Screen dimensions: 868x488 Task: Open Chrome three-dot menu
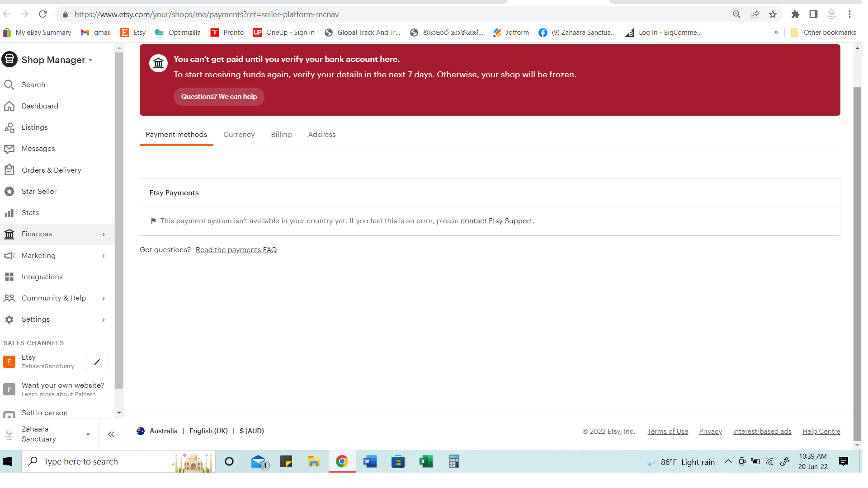[x=849, y=14]
